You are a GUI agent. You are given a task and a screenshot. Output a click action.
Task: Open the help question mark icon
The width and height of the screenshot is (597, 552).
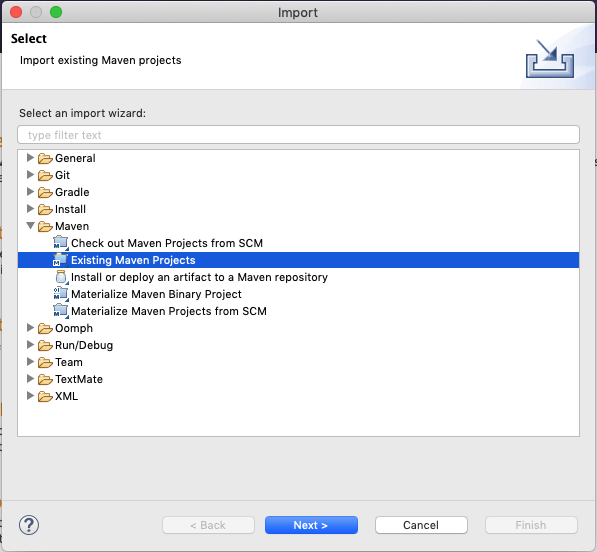coord(29,525)
